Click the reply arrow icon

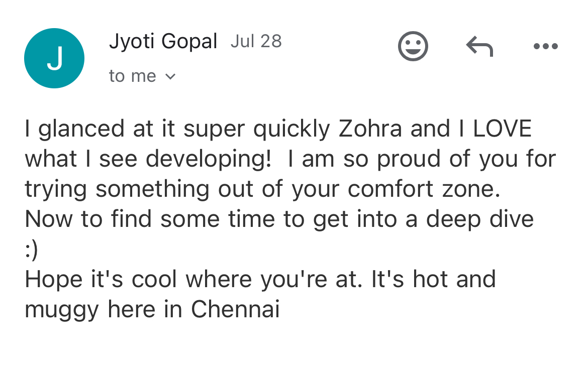pyautogui.click(x=479, y=47)
